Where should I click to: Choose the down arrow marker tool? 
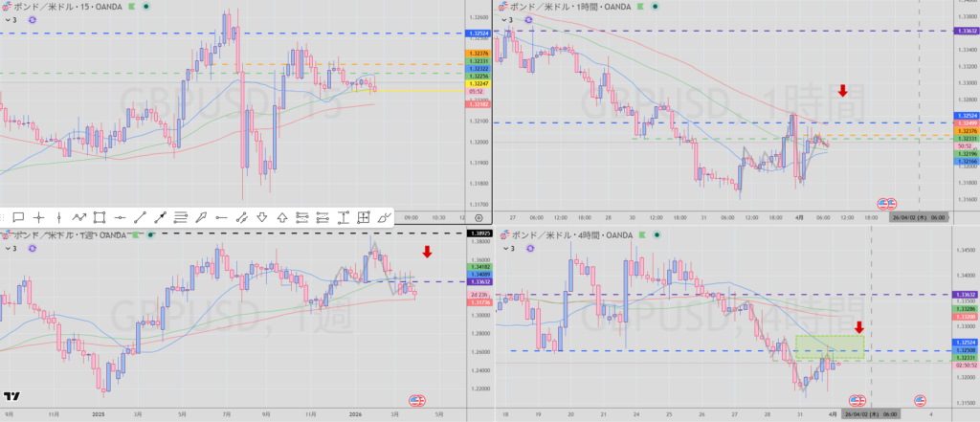[262, 218]
